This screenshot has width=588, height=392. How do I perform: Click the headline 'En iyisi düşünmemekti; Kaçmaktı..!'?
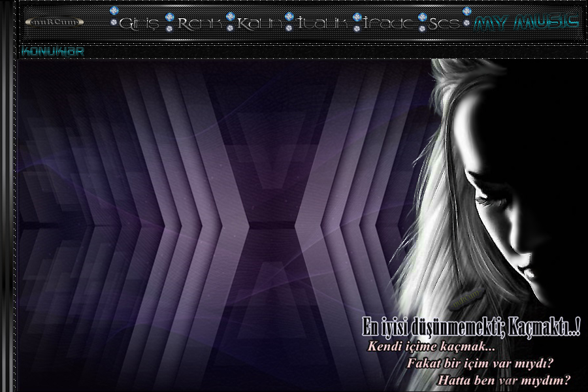click(471, 325)
